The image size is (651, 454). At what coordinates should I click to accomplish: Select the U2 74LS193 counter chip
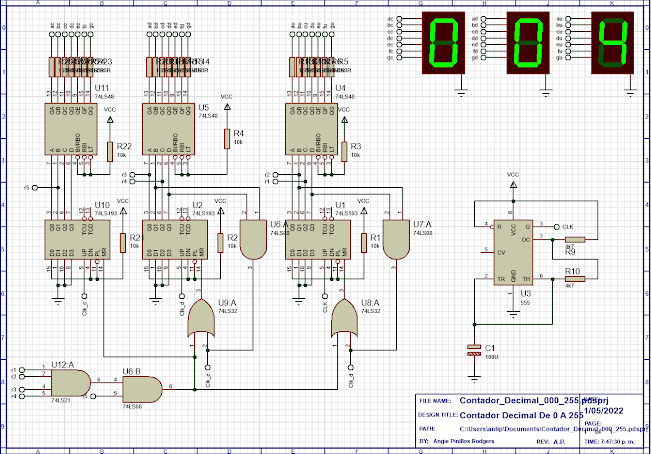pyautogui.click(x=175, y=240)
